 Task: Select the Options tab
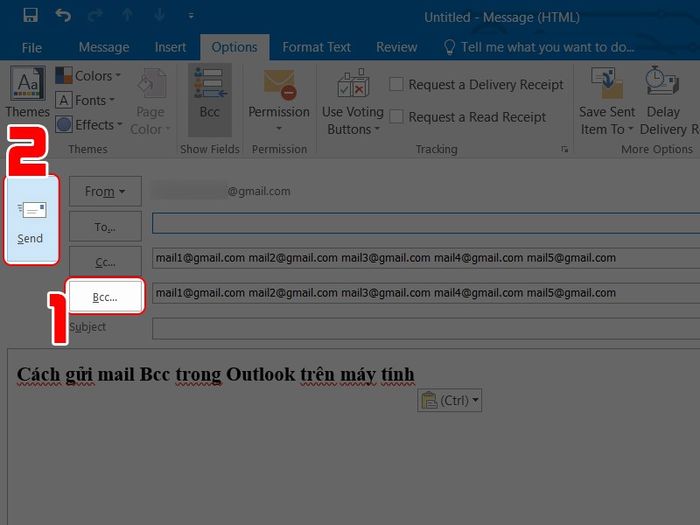point(234,47)
